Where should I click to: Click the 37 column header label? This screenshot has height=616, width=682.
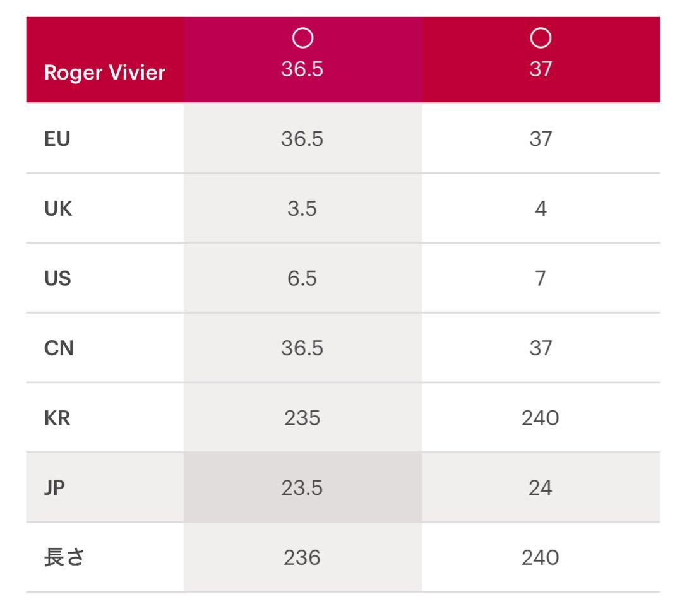click(x=541, y=69)
